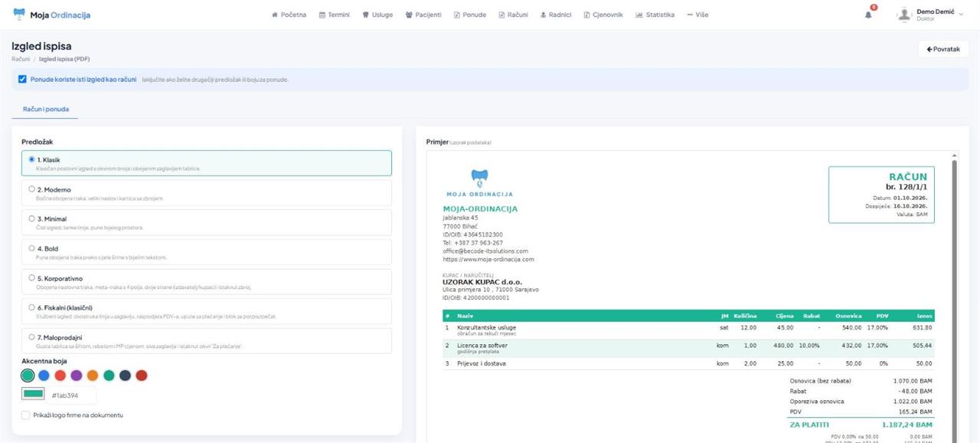Select the '1. Klasik' template
Screen dimensions: 980x443
(x=207, y=163)
